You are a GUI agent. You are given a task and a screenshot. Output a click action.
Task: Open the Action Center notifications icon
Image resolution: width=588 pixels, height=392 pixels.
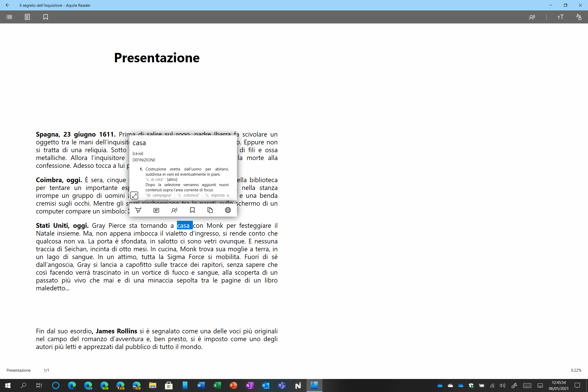click(577, 385)
